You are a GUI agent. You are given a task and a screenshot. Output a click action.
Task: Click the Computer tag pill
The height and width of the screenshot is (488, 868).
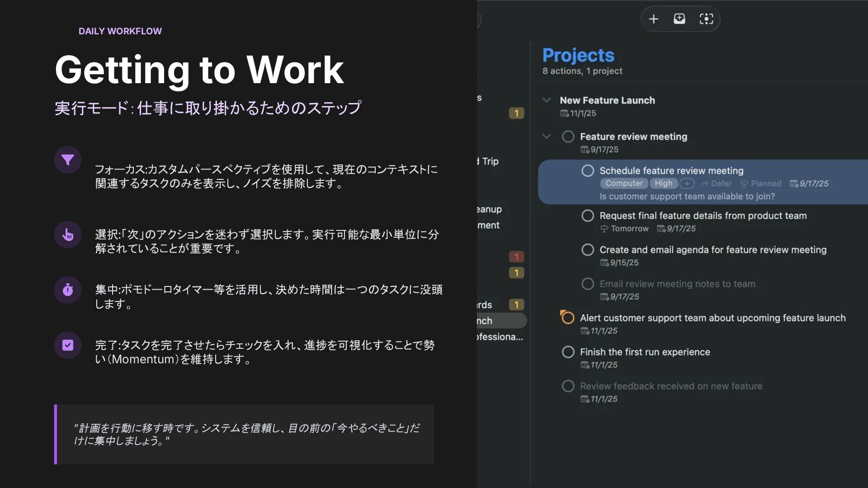point(624,183)
